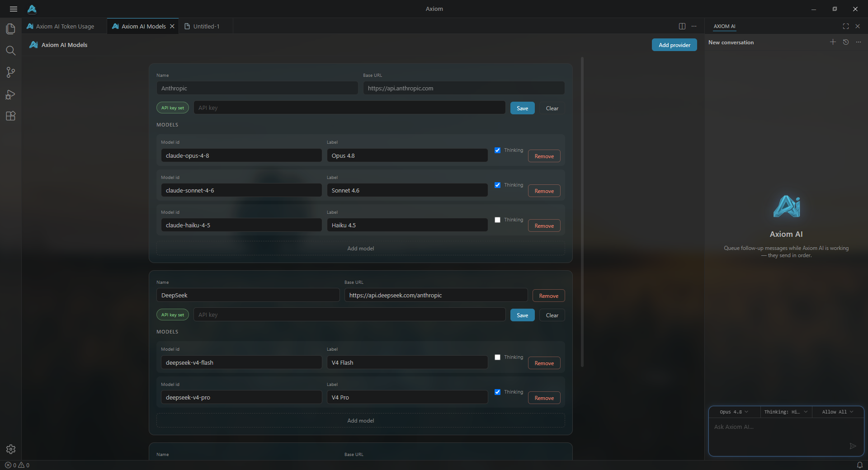Image resolution: width=868 pixels, height=470 pixels.
Task: Add model to DeepSeek provider
Action: (x=360, y=420)
